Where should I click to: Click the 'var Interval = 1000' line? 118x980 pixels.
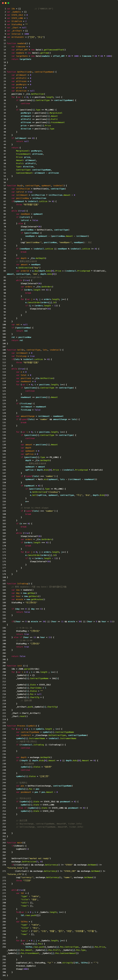point(18,34)
